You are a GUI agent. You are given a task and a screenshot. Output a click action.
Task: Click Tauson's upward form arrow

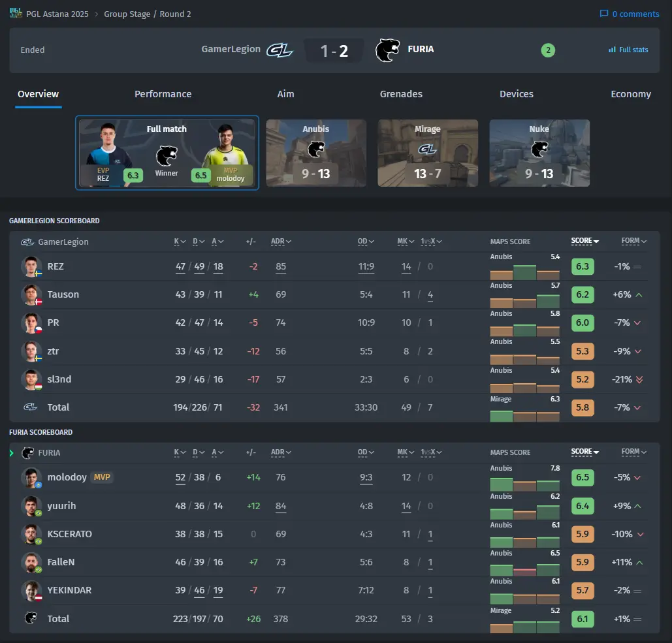(x=639, y=294)
